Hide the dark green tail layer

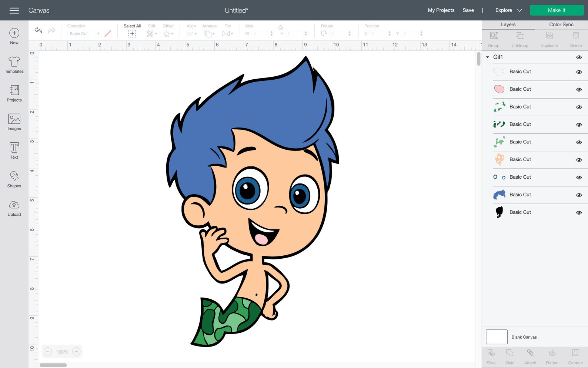tap(579, 125)
